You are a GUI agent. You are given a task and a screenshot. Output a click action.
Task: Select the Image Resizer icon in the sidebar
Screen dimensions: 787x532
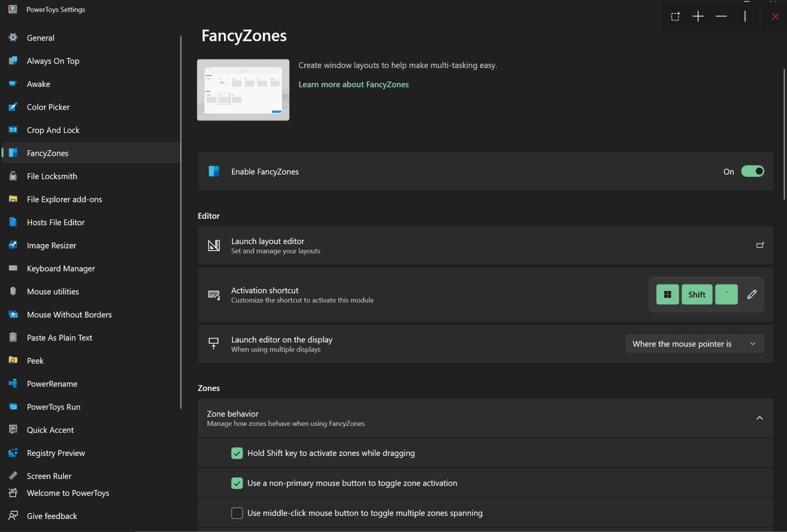[13, 245]
